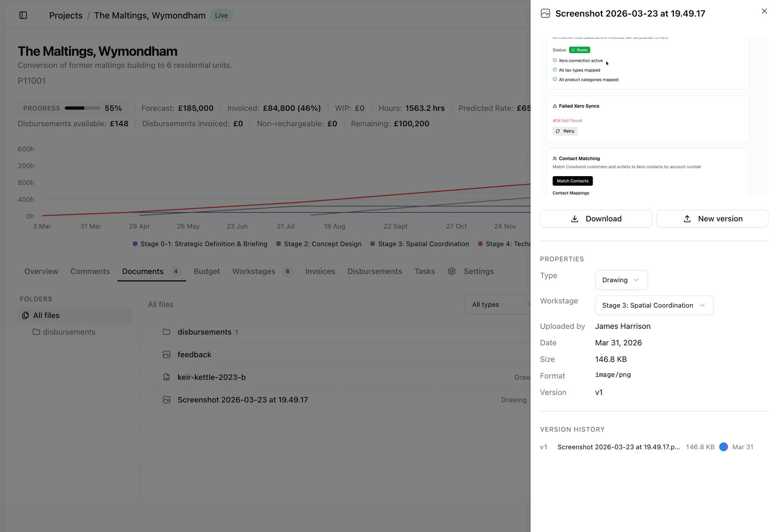Toggle Stage 0-1 Strategic Definition legend item
The height and width of the screenshot is (532, 776).
[200, 244]
